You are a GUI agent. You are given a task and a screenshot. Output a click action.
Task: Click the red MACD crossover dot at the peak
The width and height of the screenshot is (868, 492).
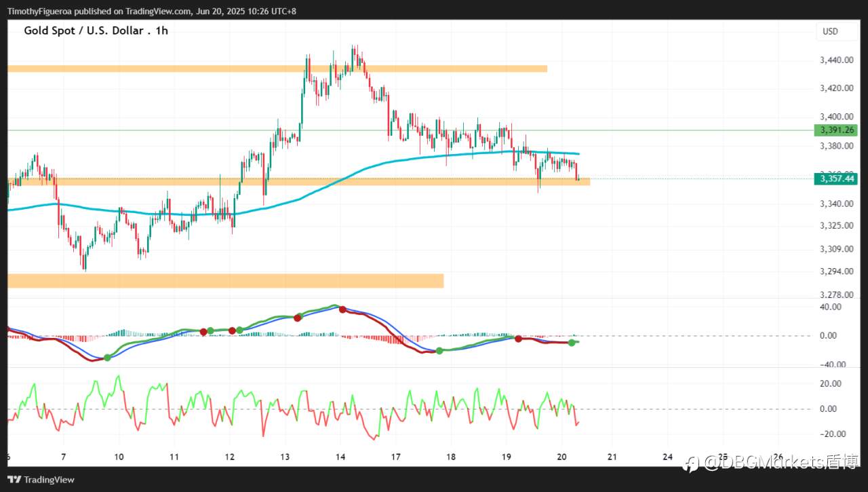342,309
